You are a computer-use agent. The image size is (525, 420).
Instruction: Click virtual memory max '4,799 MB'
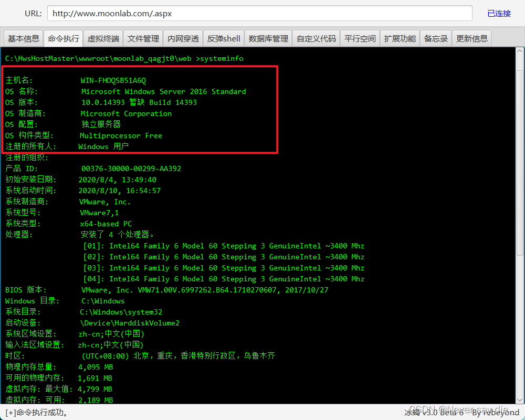coord(94,389)
